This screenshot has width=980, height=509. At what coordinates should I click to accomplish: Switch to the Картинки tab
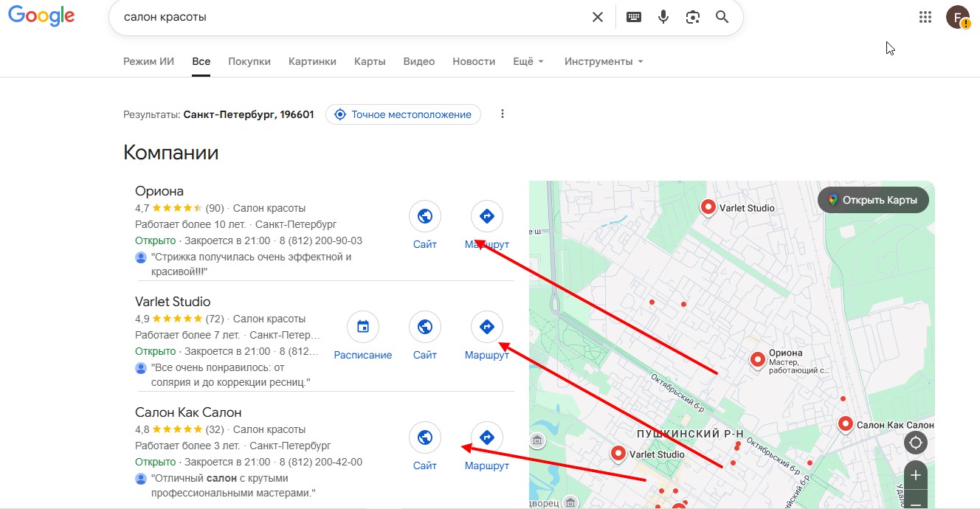312,61
